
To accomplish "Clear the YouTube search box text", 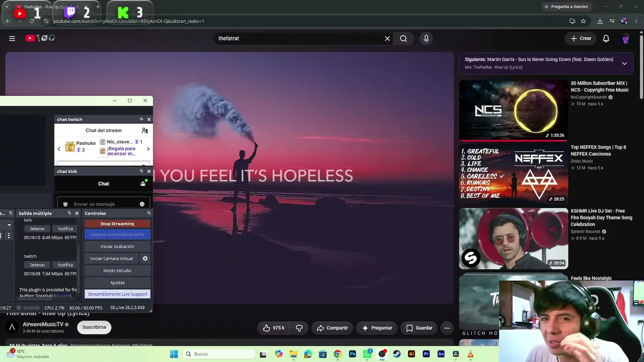I will point(387,38).
